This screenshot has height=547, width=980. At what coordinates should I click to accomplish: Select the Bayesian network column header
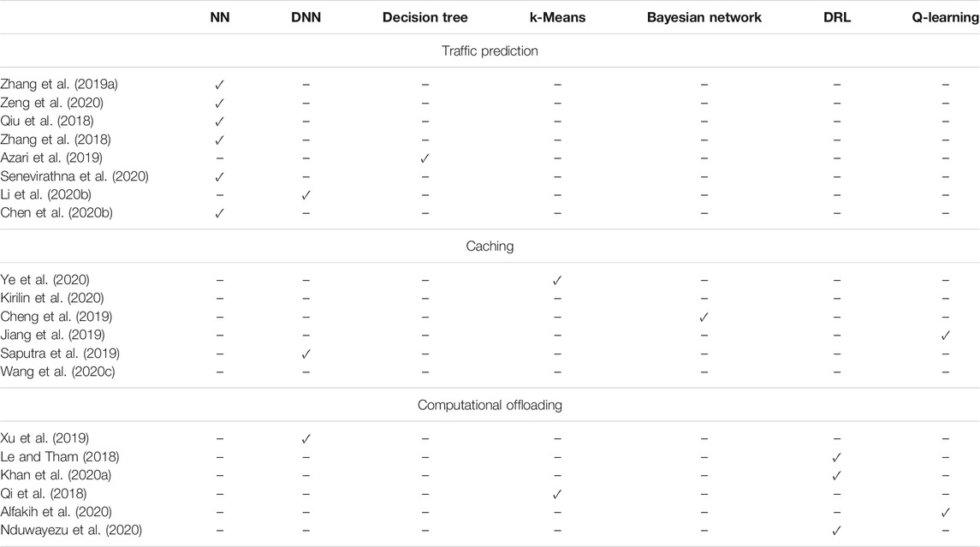coord(704,17)
